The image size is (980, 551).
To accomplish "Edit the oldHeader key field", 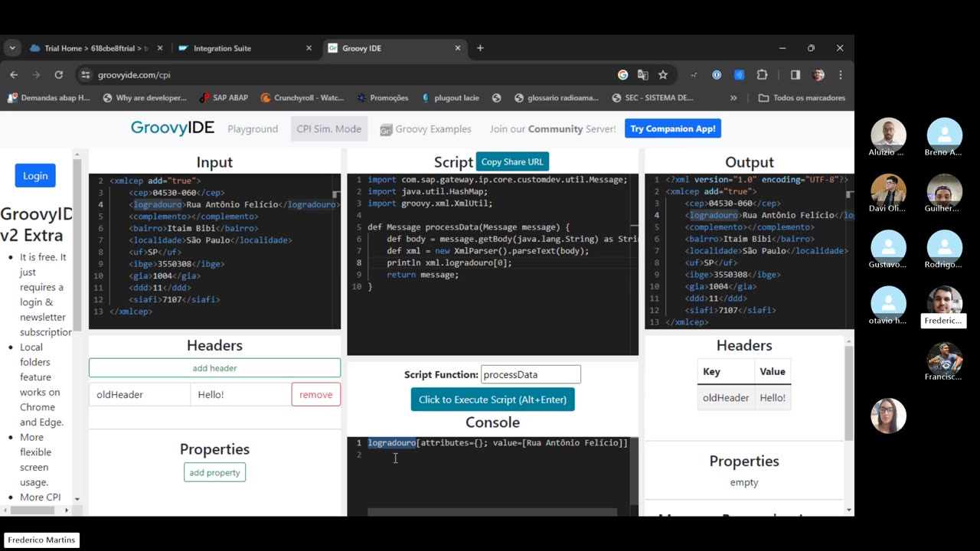I will 139,394.
